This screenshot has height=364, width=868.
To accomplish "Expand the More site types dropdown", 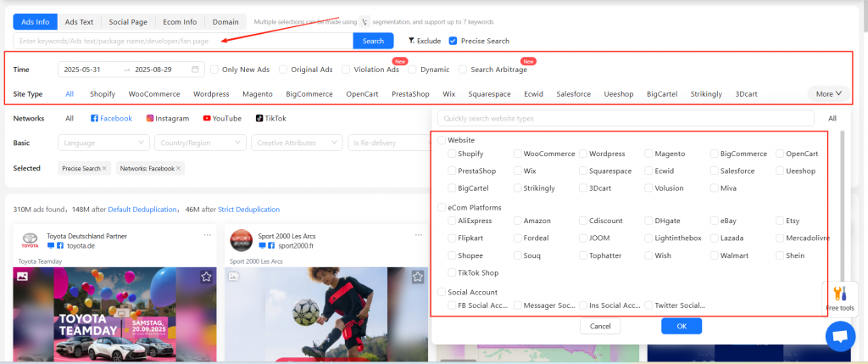I will [828, 94].
